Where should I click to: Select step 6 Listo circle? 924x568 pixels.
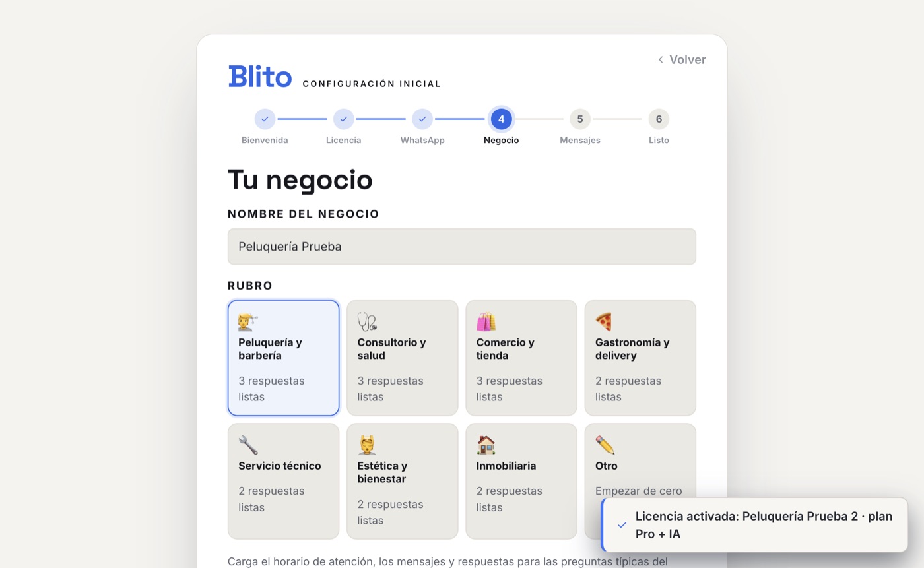pos(659,119)
